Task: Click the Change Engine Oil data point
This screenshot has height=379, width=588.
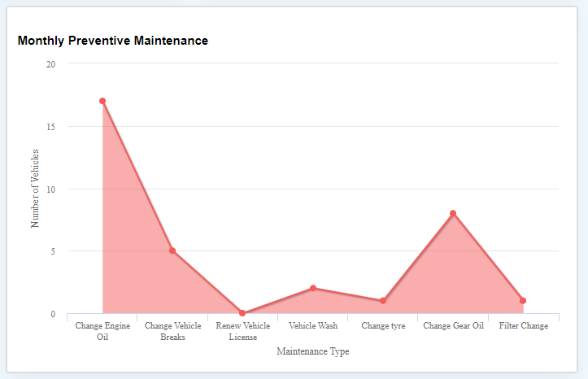Action: tap(102, 101)
